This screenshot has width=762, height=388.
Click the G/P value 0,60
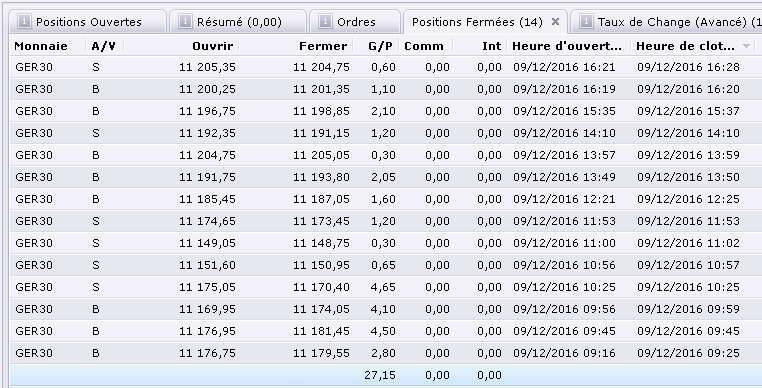pyautogui.click(x=383, y=67)
